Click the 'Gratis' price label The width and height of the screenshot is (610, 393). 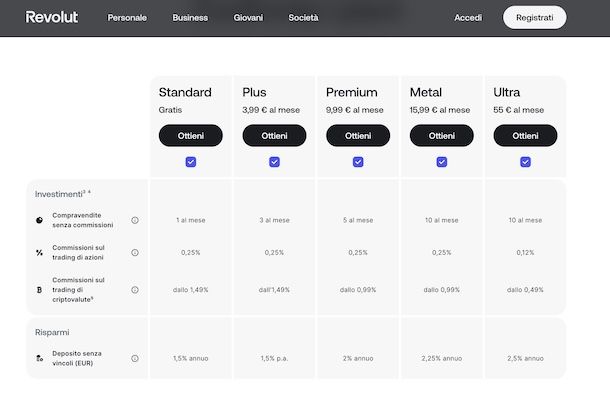tap(170, 110)
